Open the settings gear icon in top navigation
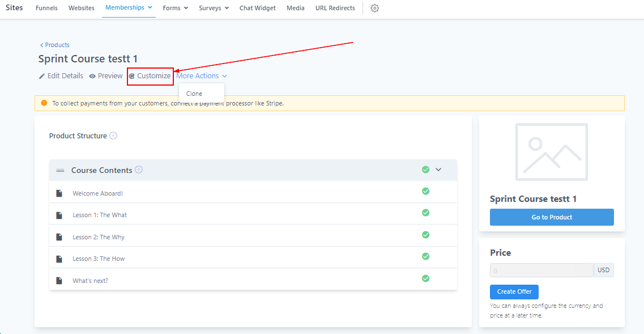Viewport: 644px width, 334px height. point(374,9)
